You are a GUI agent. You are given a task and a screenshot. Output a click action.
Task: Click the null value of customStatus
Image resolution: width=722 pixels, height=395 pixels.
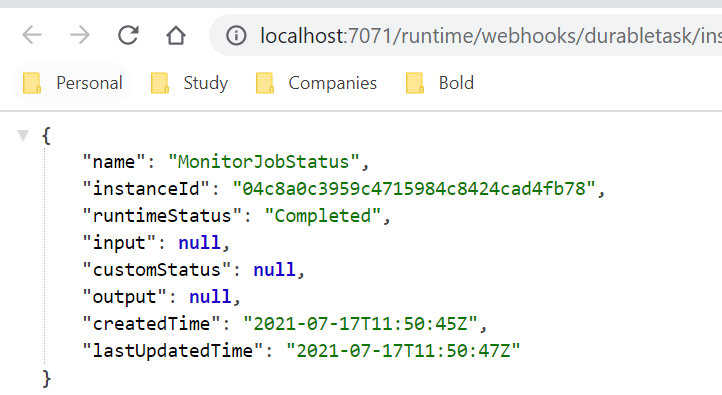coord(274,270)
